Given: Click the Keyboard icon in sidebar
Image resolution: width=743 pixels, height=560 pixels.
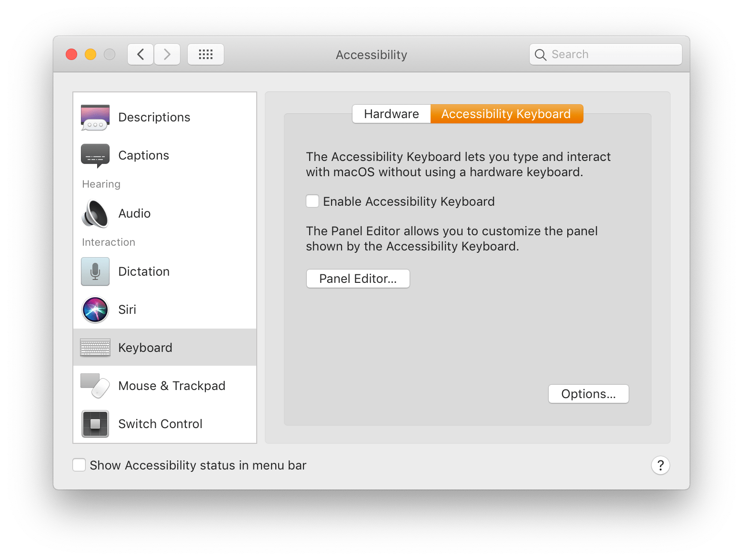Looking at the screenshot, I should (x=95, y=348).
